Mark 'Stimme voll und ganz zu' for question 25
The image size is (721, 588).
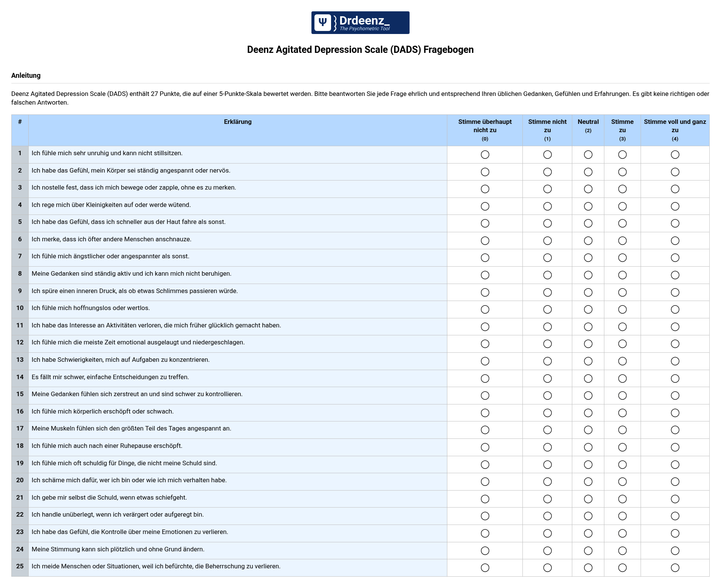675,568
